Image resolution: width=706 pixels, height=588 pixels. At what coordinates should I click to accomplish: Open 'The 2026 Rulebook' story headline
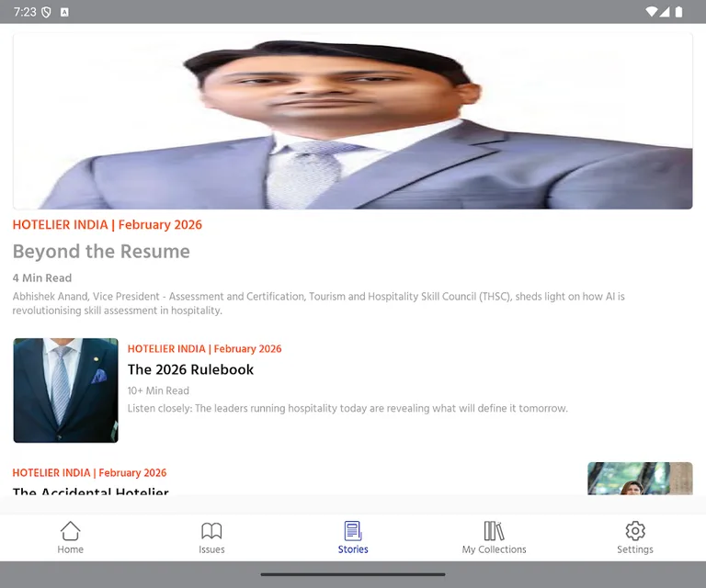(x=190, y=369)
